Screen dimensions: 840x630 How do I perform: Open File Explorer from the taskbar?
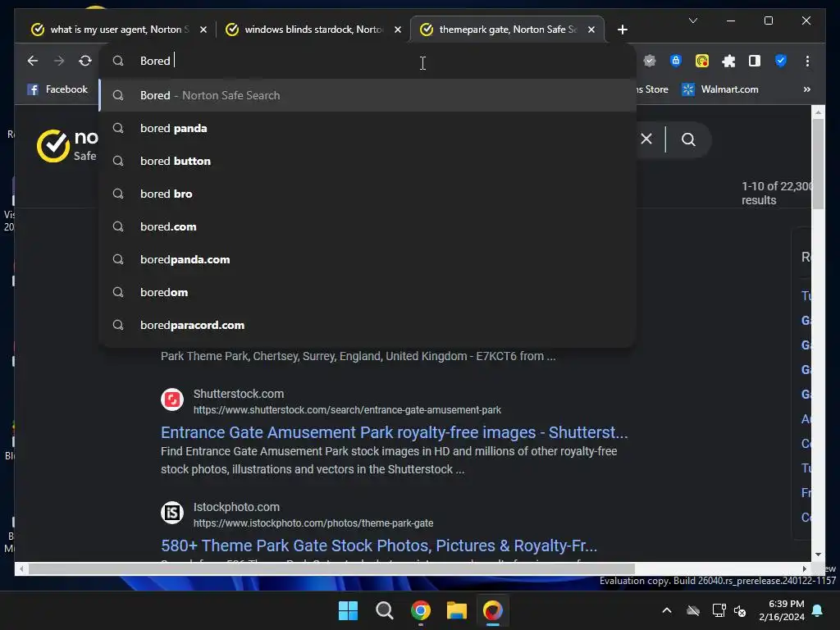point(457,610)
